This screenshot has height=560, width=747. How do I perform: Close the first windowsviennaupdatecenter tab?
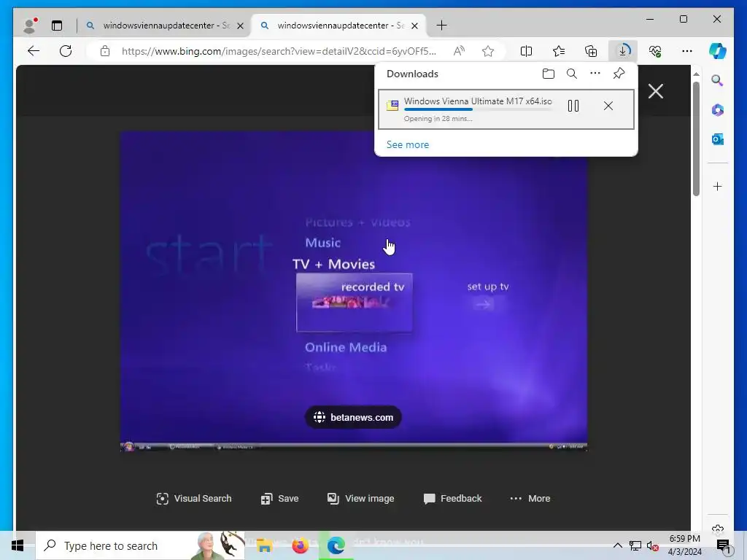(241, 26)
